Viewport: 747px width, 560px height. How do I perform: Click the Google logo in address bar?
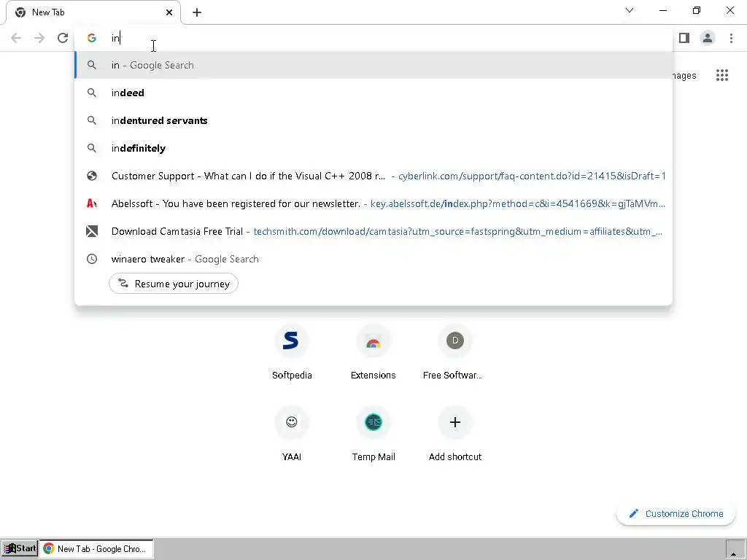coord(92,38)
